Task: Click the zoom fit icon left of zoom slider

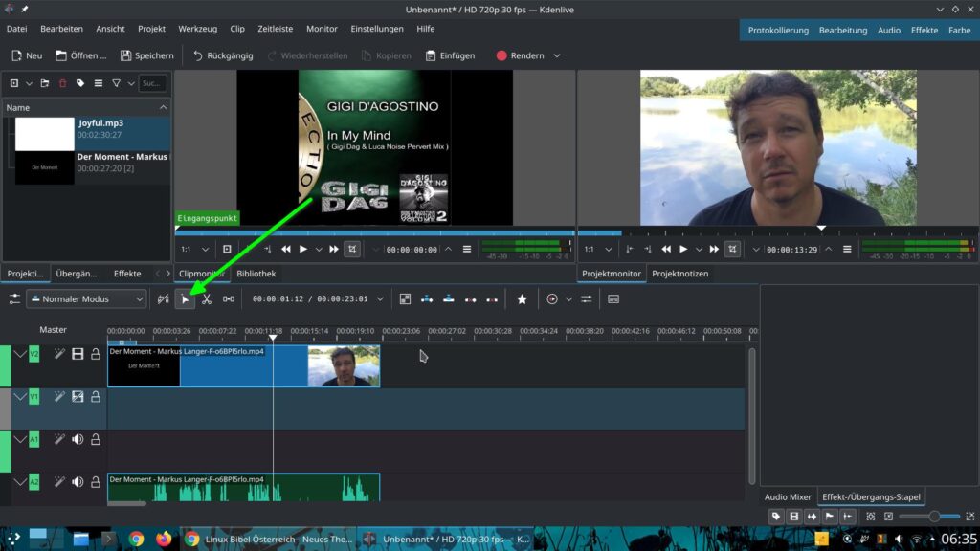Action: 871,517
